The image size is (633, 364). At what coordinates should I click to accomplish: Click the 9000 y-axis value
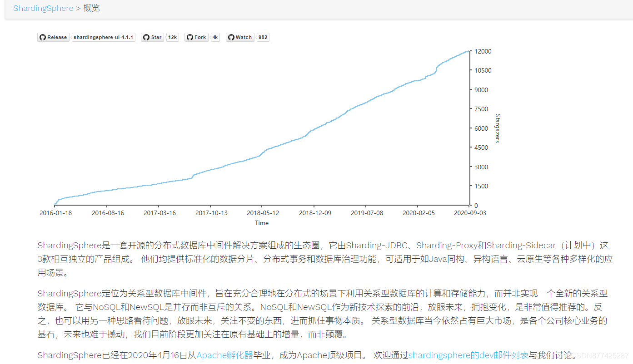[x=482, y=90]
